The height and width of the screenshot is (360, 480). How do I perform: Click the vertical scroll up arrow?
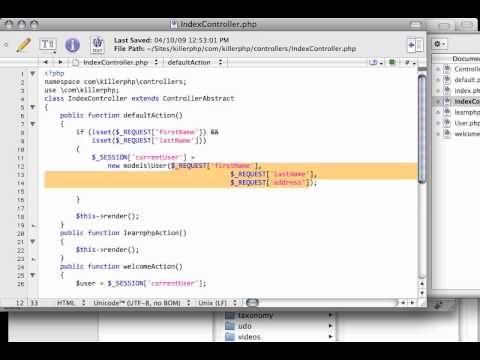point(422,284)
